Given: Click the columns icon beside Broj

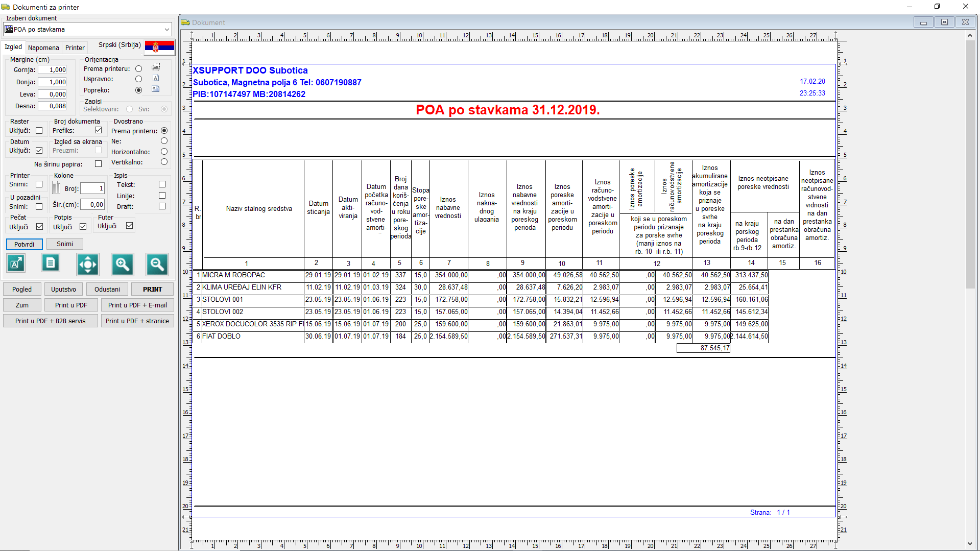Looking at the screenshot, I should (x=57, y=188).
